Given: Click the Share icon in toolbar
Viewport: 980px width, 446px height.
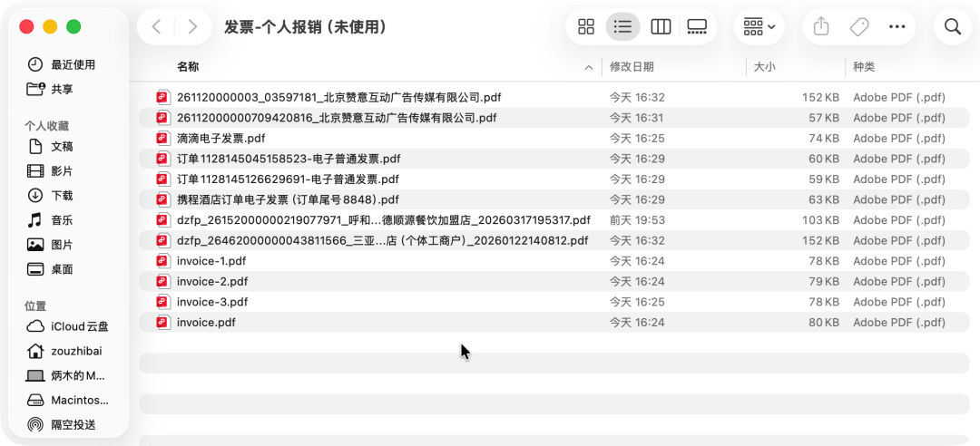Looking at the screenshot, I should pyautogui.click(x=821, y=26).
